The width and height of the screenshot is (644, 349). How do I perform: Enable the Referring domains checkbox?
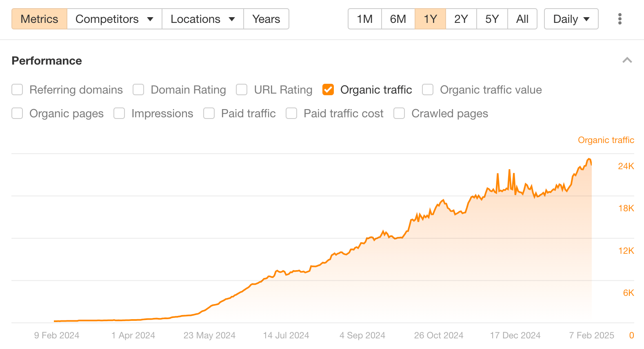[x=17, y=89]
